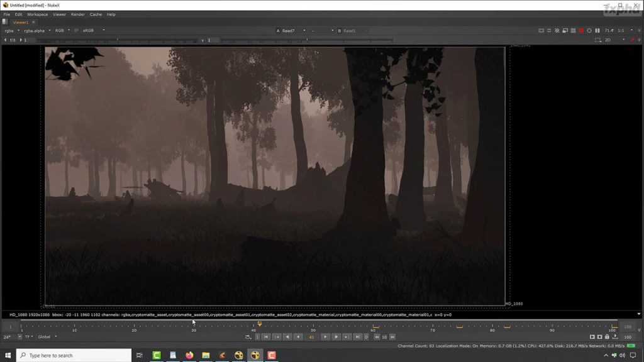Select the Viewer1 tab
The image size is (644, 362).
pos(20,22)
